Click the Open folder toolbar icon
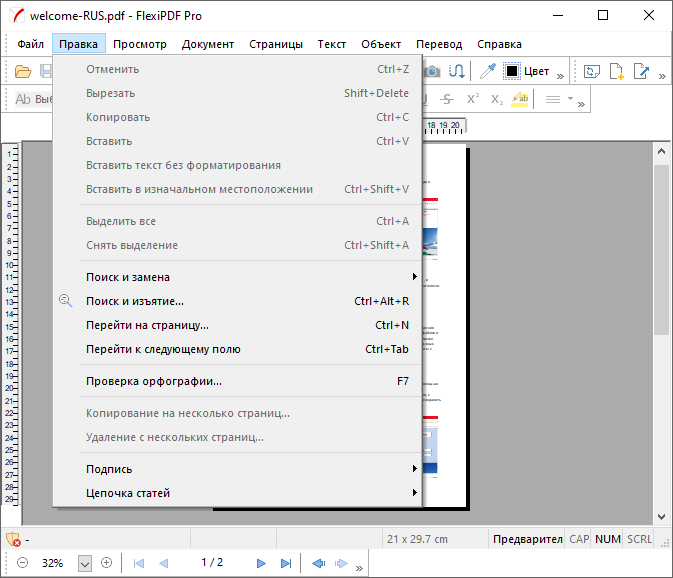The height and width of the screenshot is (578, 673). [23, 71]
